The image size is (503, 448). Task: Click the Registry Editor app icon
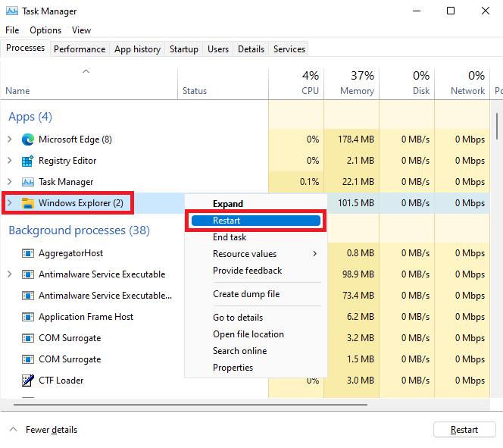point(27,161)
